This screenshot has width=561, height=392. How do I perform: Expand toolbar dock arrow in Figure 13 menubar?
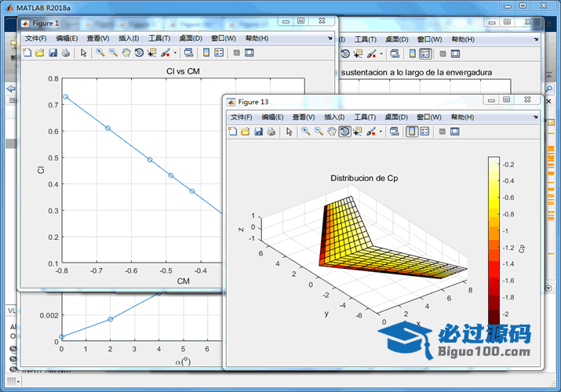(535, 117)
